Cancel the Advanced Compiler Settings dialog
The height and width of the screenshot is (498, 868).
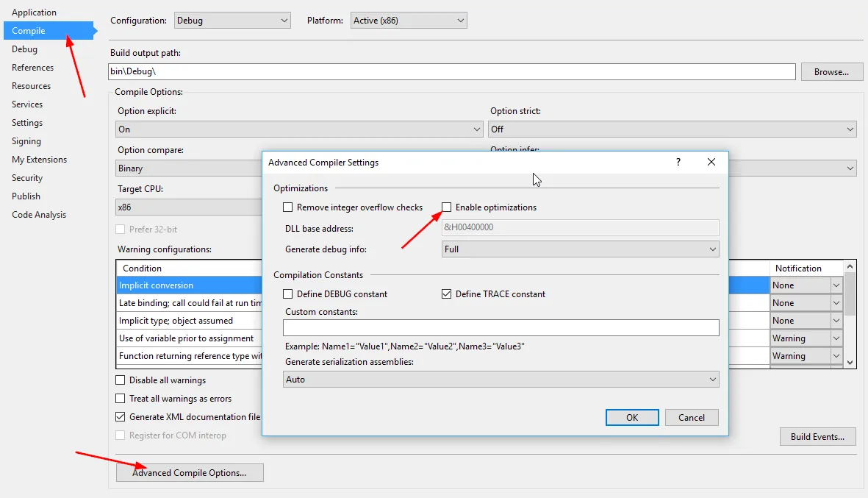pyautogui.click(x=692, y=418)
